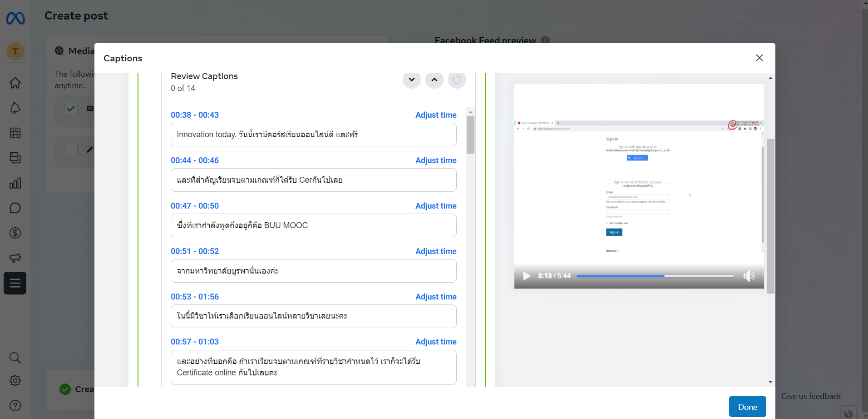Image resolution: width=868 pixels, height=419 pixels.
Task: Click Adjust time for 00:38 - 00:43
Action: coord(435,115)
